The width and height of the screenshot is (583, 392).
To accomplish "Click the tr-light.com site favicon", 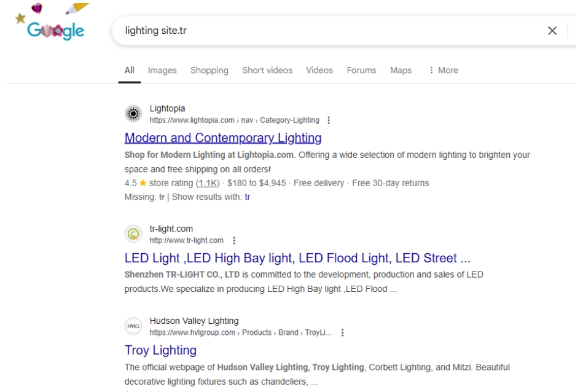I will (x=133, y=234).
